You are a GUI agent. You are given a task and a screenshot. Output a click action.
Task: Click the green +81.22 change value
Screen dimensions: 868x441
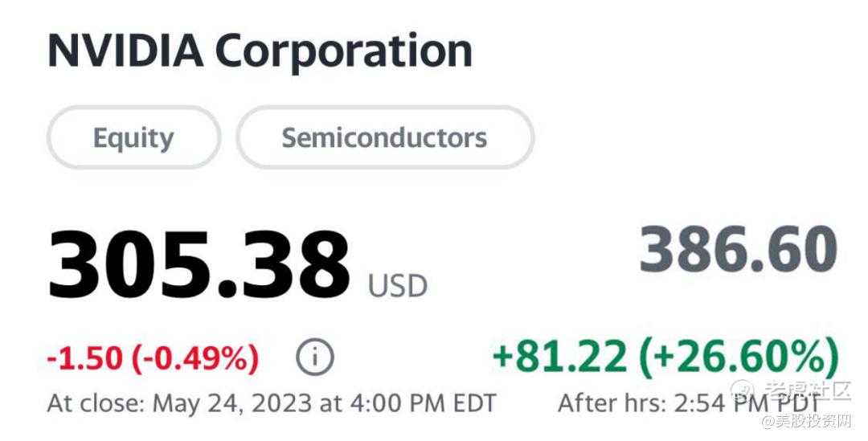tap(559, 357)
